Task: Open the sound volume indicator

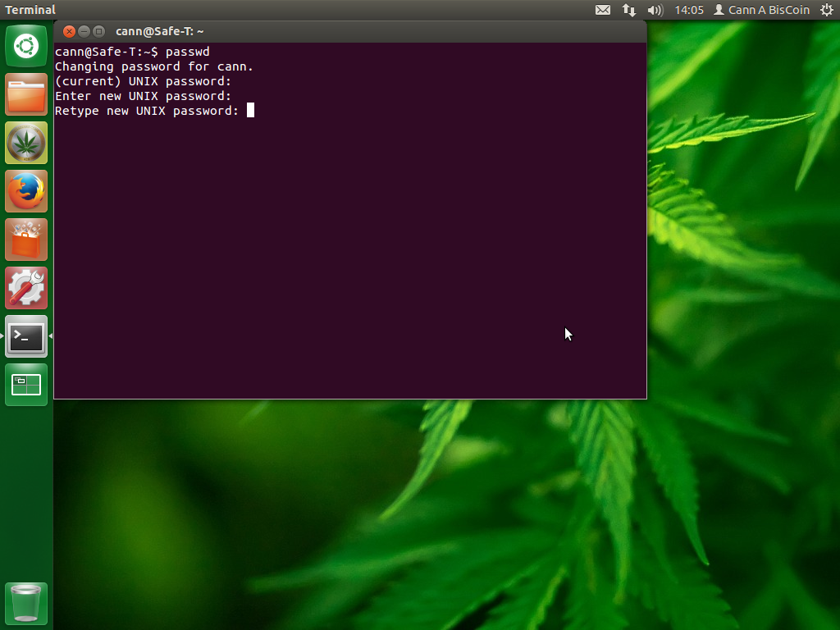Action: (x=655, y=10)
